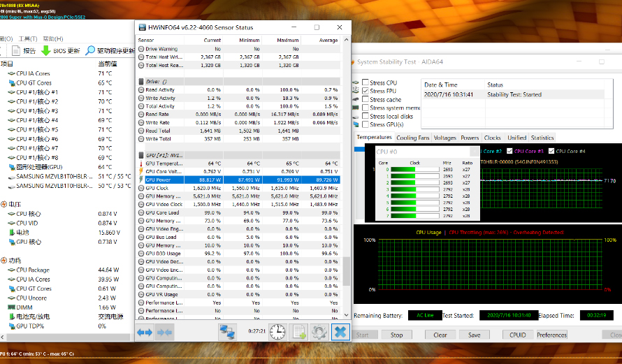
Task: Select 'Stability Test: Started' log entry
Action: point(512,94)
